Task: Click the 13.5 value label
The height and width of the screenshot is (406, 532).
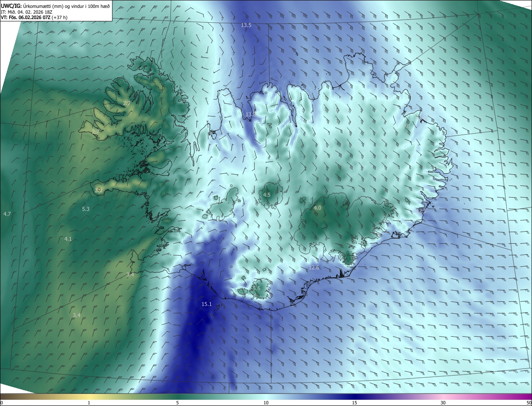Action: [x=246, y=25]
